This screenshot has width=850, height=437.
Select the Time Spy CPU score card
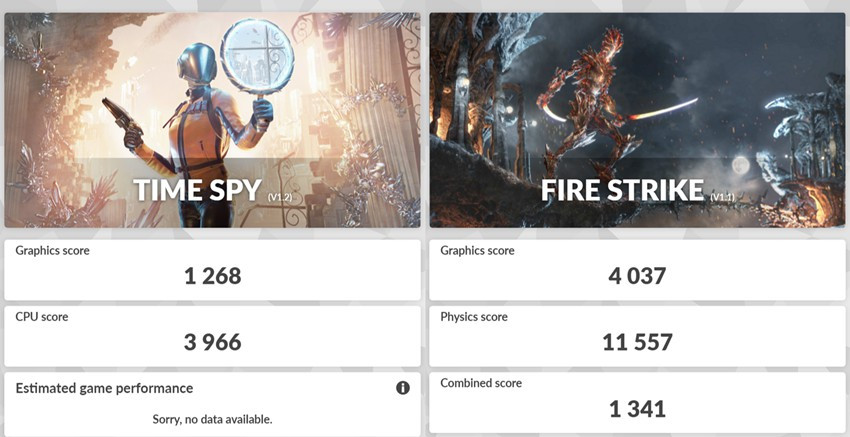[212, 336]
